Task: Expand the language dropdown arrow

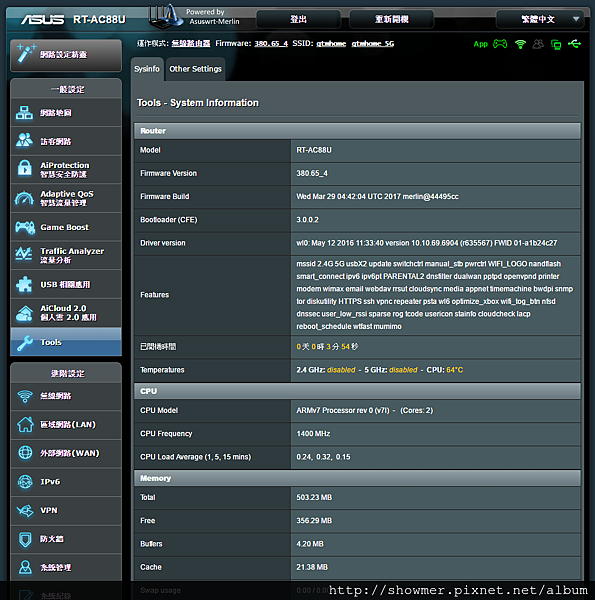Action: (x=576, y=19)
